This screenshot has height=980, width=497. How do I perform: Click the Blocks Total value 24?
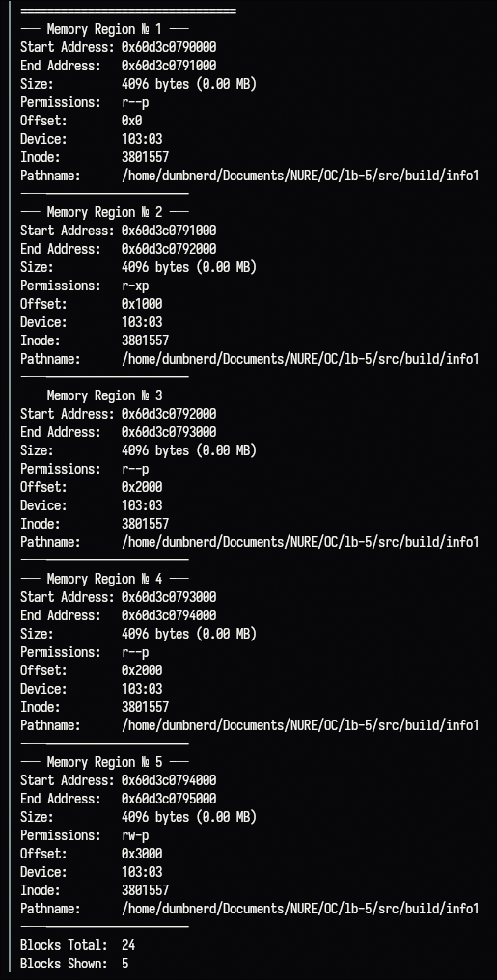(128, 945)
